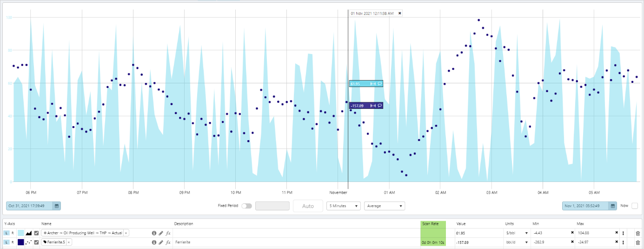The height and width of the screenshot is (249, 644).
Task: Expand the Average aggregation dropdown
Action: tap(384, 206)
